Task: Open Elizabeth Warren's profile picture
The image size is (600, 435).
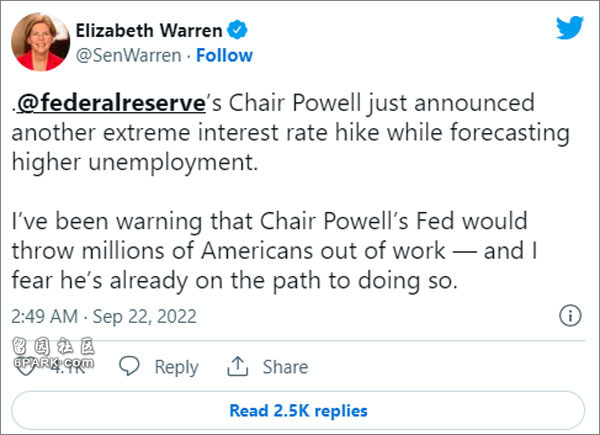Action: (41, 42)
